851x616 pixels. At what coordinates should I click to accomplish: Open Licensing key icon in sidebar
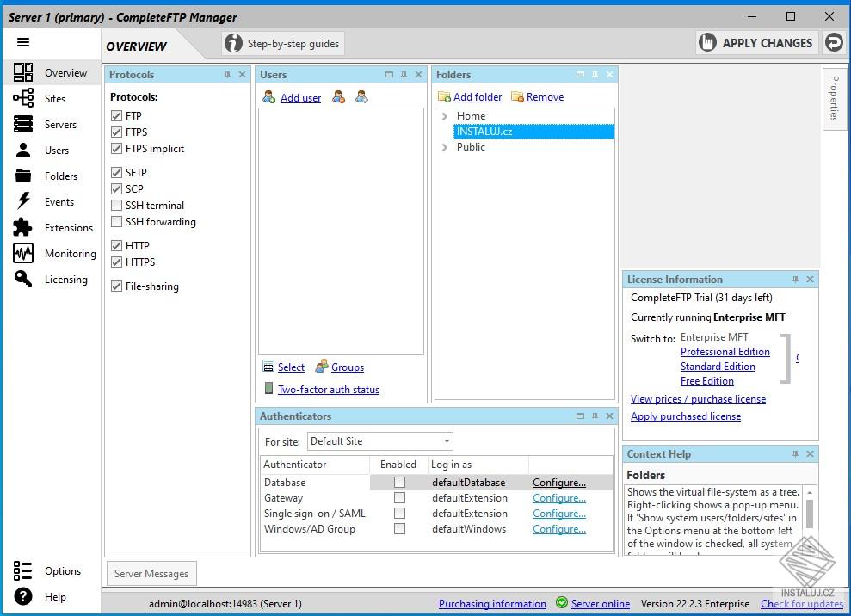23,280
